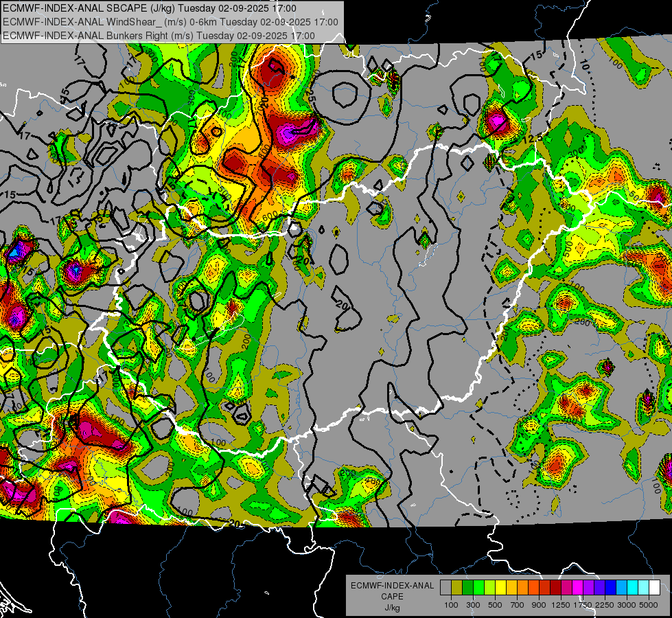The width and height of the screenshot is (672, 618).
Task: Click the legend value 1250
Action: [561, 605]
